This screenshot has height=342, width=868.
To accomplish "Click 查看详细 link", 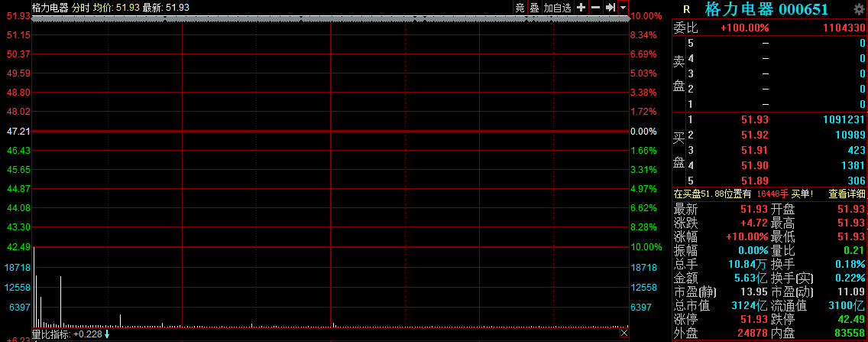I will 847,194.
